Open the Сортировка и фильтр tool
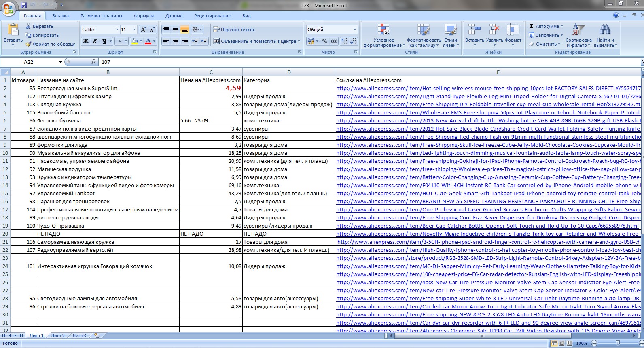 pos(578,35)
